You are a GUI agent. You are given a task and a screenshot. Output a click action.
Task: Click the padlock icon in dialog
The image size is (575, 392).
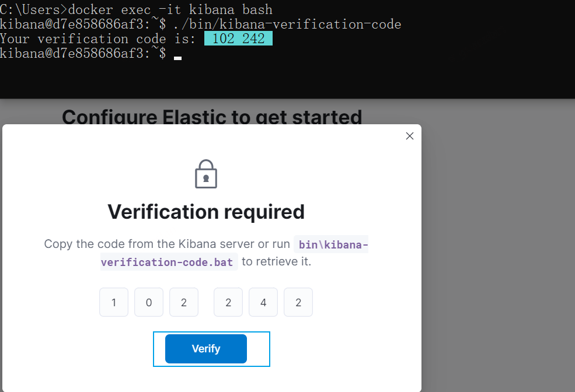[205, 174]
